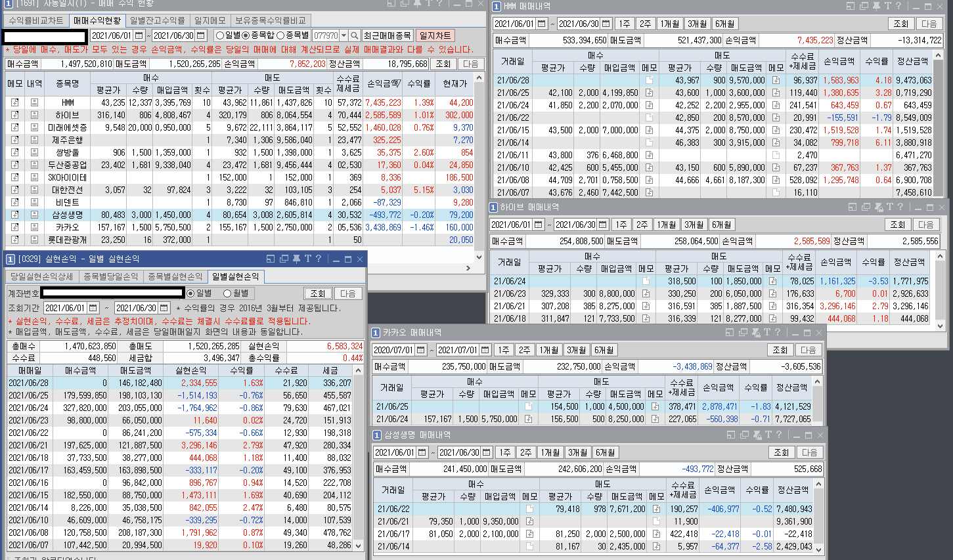
Task: Select 21/06/15 row in HMM 매매내역 table
Action: click(713, 130)
